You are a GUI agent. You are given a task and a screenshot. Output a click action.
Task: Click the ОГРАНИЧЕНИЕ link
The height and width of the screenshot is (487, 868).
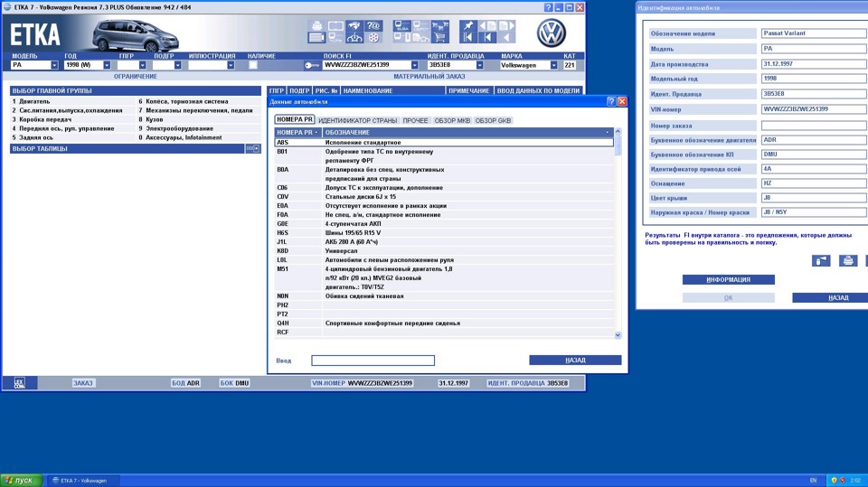(x=135, y=77)
